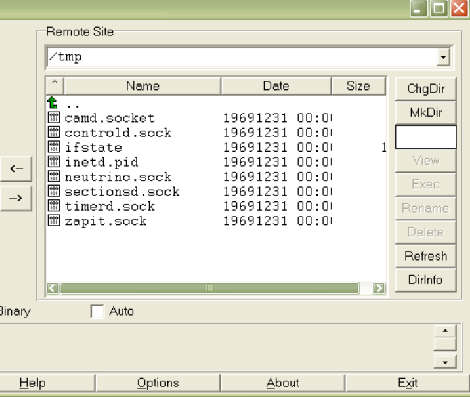Click the date value in the zapit.sock row
Image resolution: width=470 pixels, height=397 pixels.
tap(277, 221)
